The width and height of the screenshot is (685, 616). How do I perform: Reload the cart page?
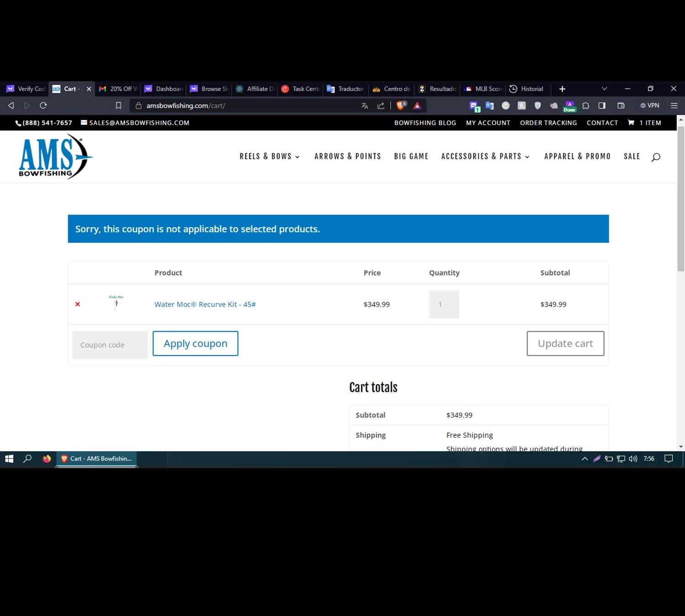click(43, 105)
